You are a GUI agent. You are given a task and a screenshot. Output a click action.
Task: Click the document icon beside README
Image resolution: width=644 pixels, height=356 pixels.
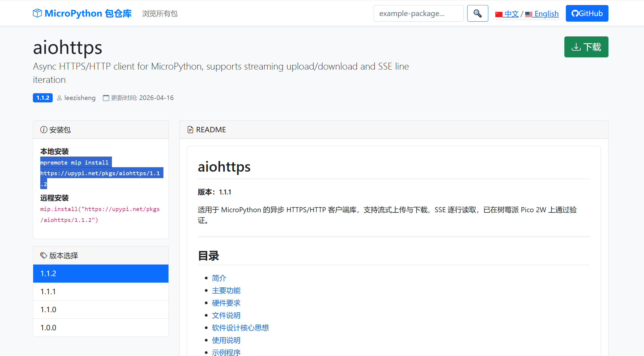[x=190, y=130]
